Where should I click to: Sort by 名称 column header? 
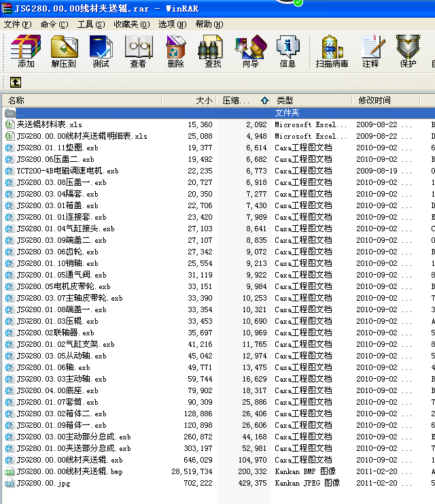point(82,101)
